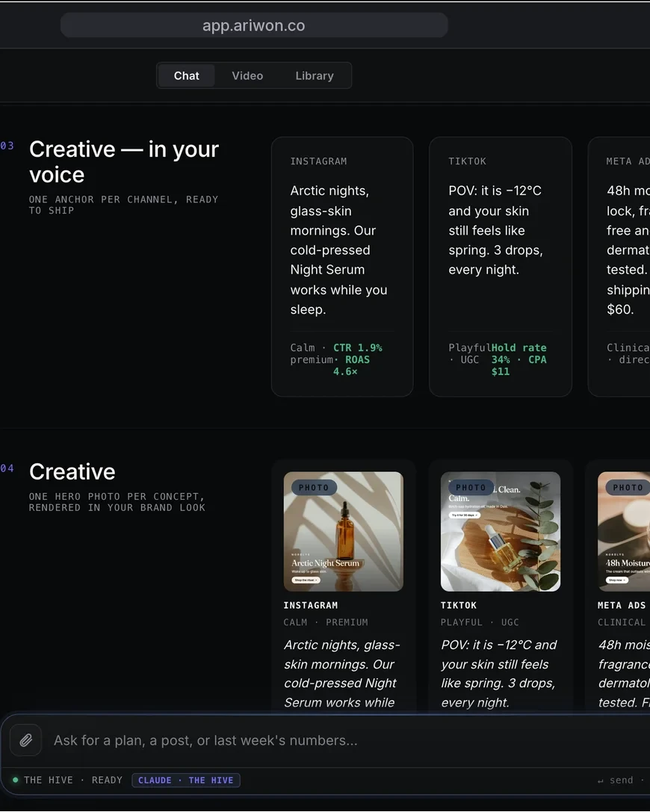650x812 pixels.
Task: Click the META ADS title under the photo
Action: 622,605
